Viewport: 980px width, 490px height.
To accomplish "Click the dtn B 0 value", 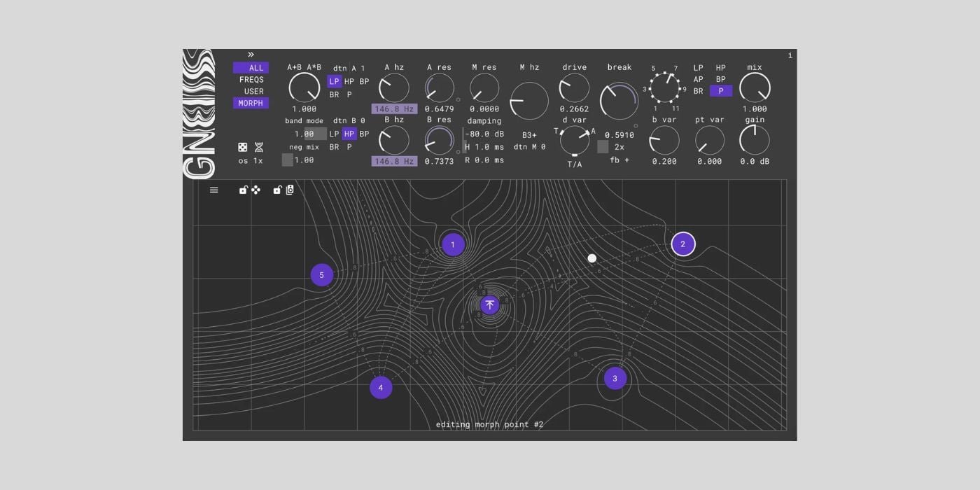I will point(349,121).
